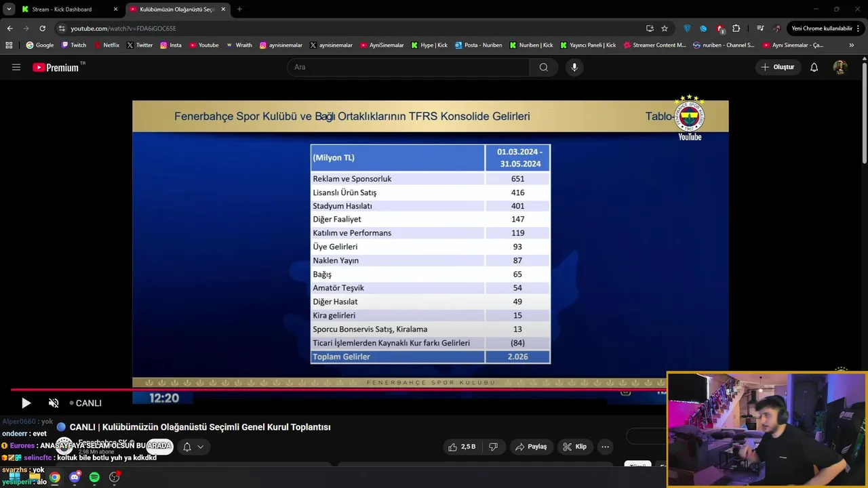Click the 'Toplam Gelirler' table row
Image resolution: width=868 pixels, height=488 pixels.
pos(430,357)
